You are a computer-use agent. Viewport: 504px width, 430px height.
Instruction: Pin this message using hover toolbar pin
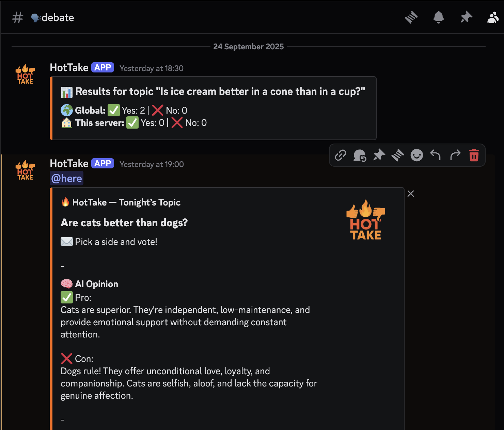pos(379,155)
